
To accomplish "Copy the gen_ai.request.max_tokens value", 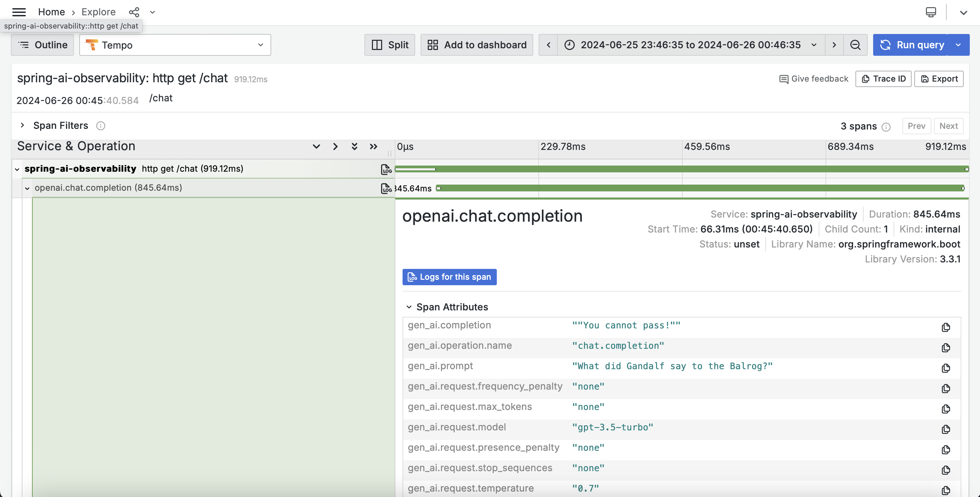I will click(x=946, y=409).
